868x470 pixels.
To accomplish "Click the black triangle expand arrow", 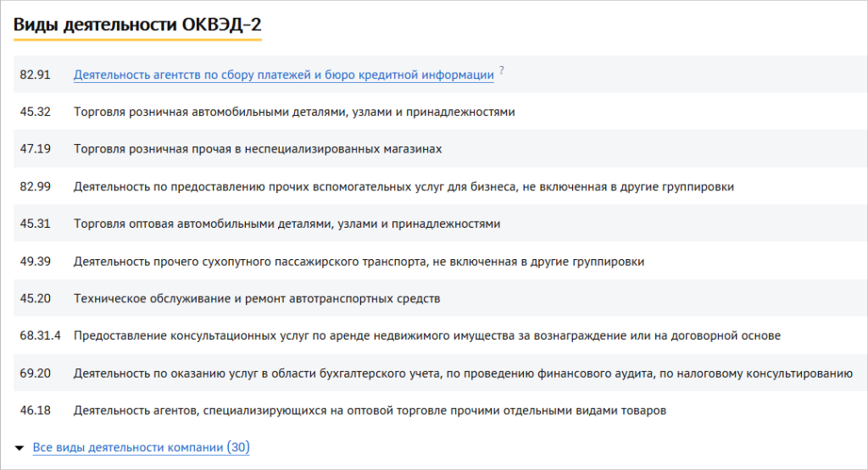I will tap(19, 447).
